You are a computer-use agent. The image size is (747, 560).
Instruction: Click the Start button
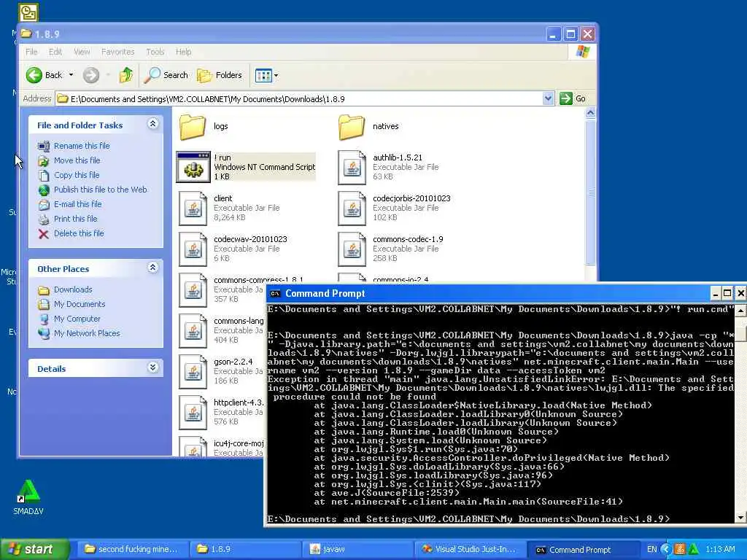[34, 549]
